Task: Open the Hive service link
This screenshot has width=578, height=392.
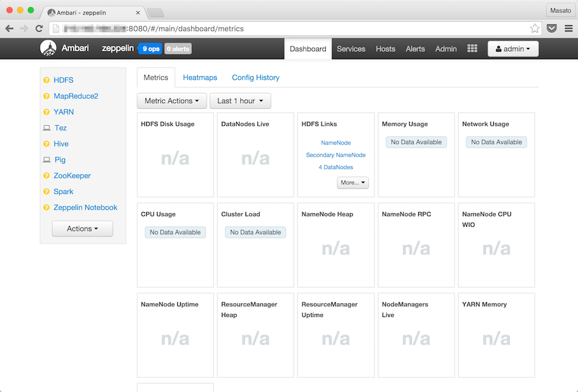Action: [61, 144]
